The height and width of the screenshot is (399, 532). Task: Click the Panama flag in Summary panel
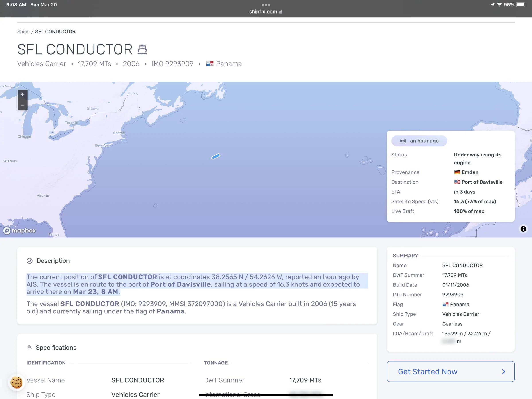(445, 305)
